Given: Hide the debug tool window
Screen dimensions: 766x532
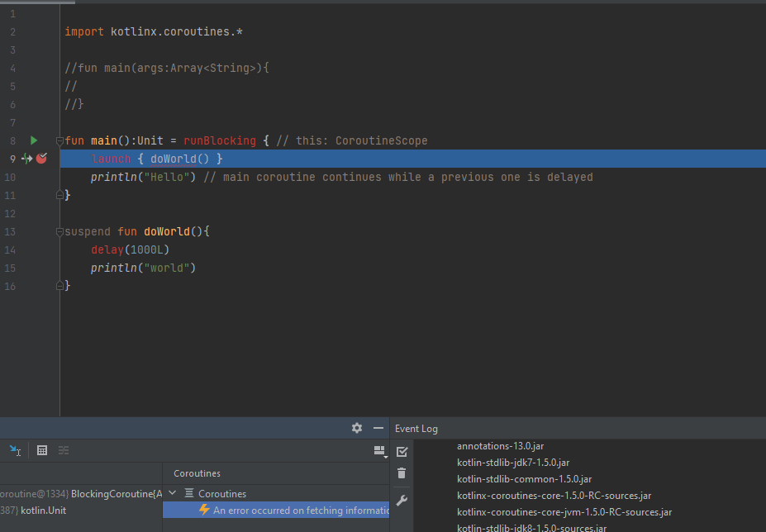Looking at the screenshot, I should click(x=378, y=428).
